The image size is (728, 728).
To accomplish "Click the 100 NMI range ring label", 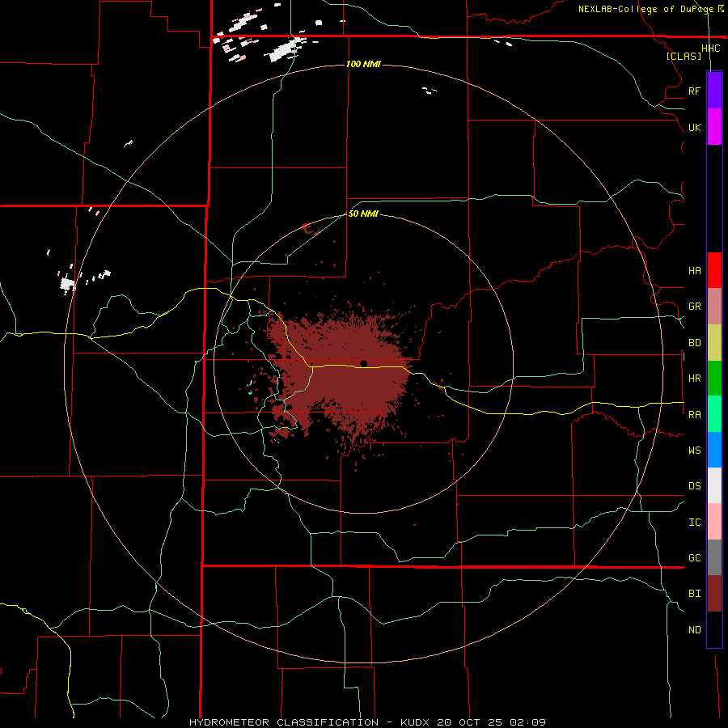I will tap(363, 64).
